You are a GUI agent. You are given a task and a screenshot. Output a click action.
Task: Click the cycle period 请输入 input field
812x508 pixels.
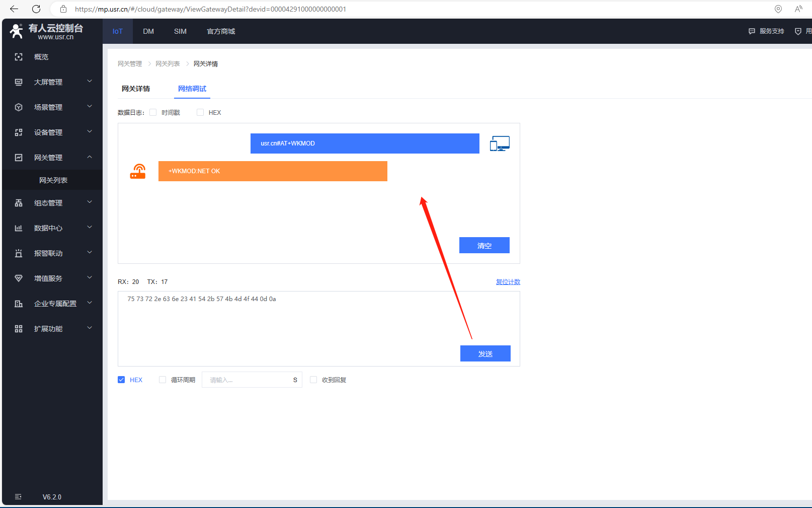point(252,380)
